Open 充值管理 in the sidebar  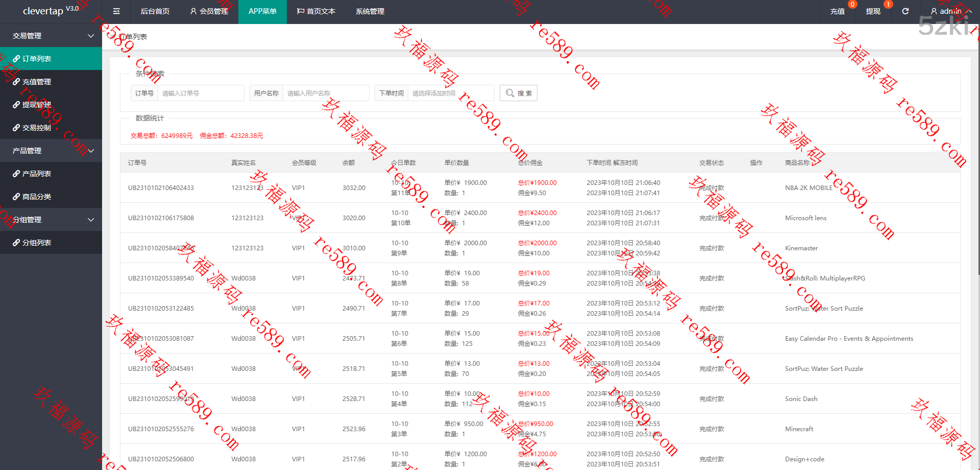37,82
